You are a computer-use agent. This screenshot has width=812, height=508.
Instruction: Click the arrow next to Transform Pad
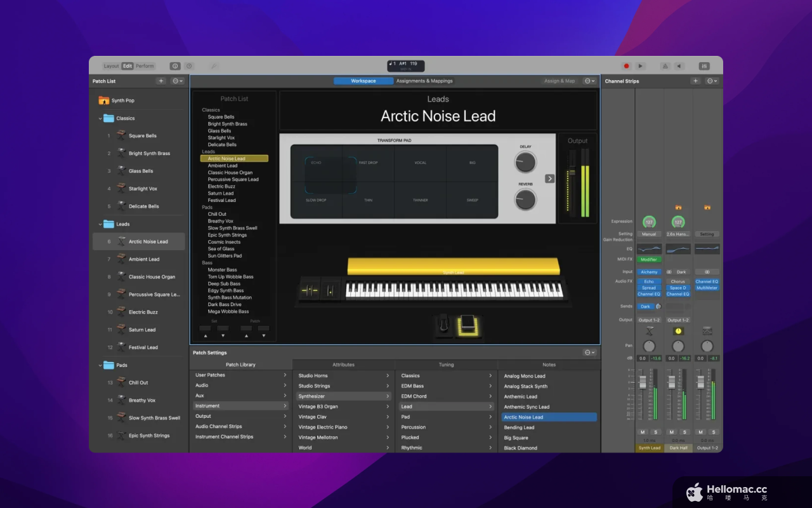[x=549, y=178]
